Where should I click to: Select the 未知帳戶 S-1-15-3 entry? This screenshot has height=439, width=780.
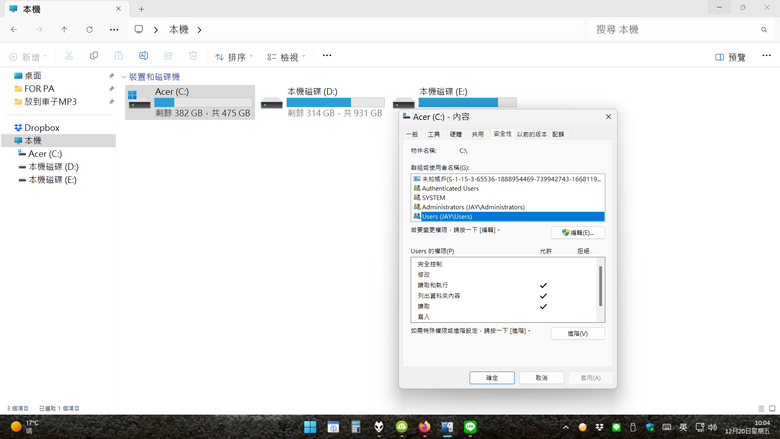[x=507, y=179]
